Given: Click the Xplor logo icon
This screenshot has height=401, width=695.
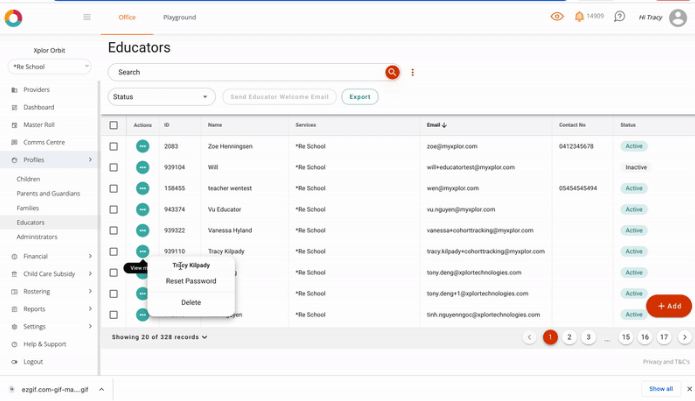Looking at the screenshot, I should click(13, 17).
